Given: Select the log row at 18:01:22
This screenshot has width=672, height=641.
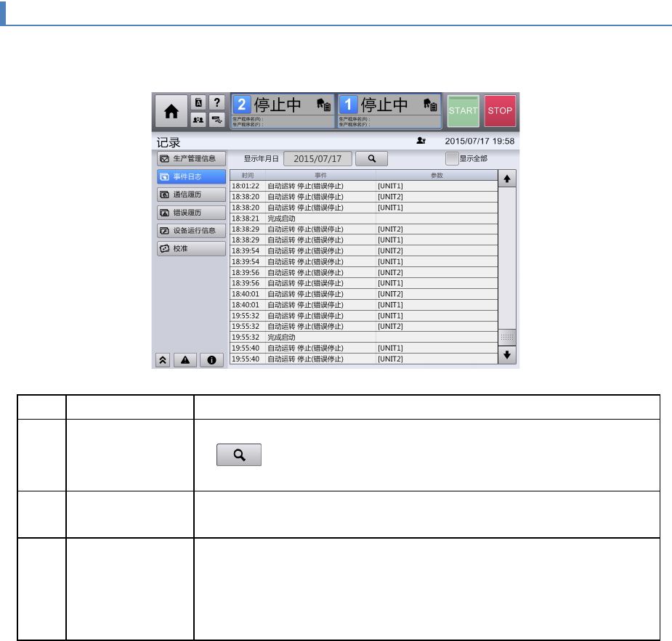Looking at the screenshot, I should (364, 186).
